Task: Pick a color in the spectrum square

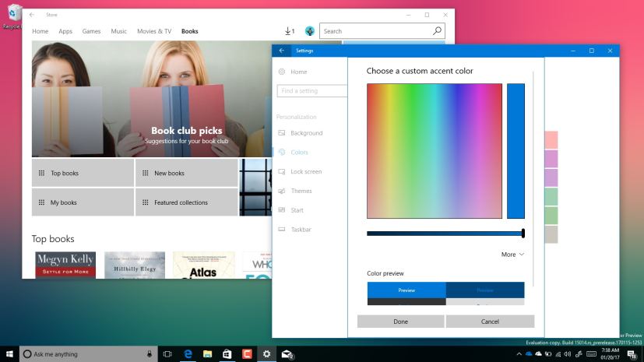Action: [434, 150]
